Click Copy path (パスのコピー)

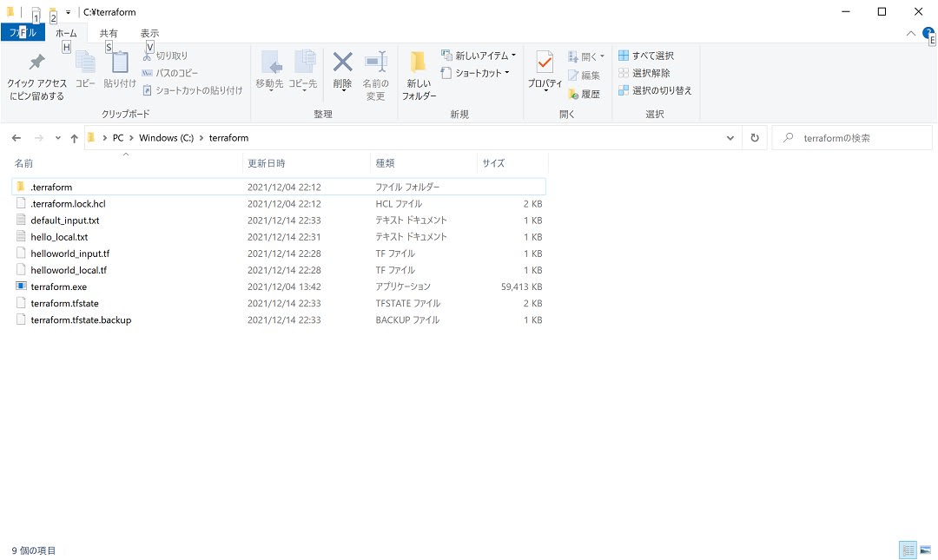[170, 73]
